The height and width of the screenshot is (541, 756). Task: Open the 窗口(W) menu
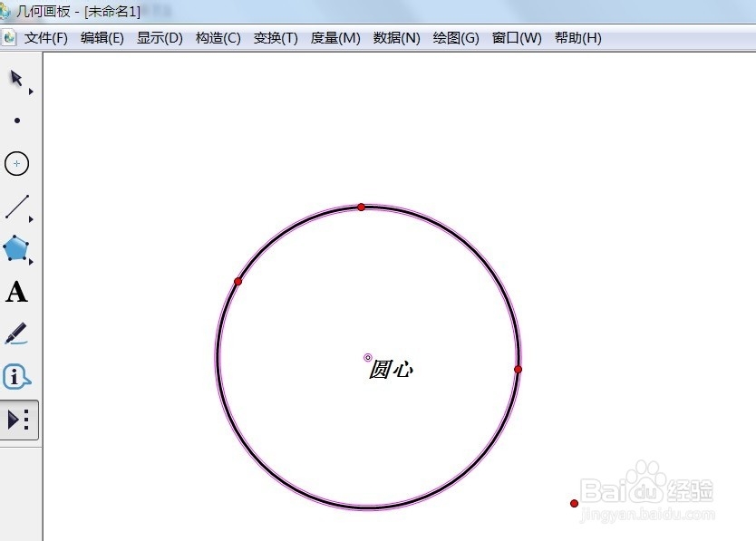point(517,38)
